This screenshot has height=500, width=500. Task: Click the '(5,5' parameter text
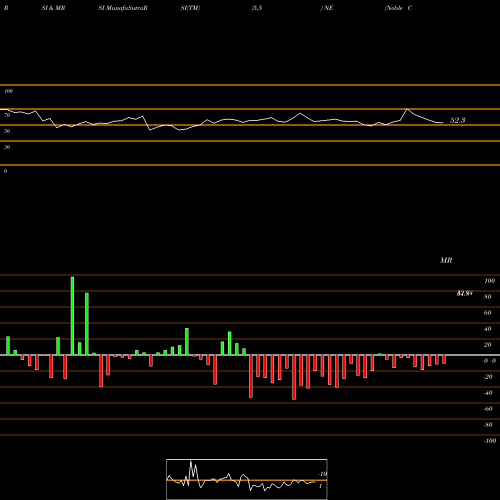coord(257,8)
